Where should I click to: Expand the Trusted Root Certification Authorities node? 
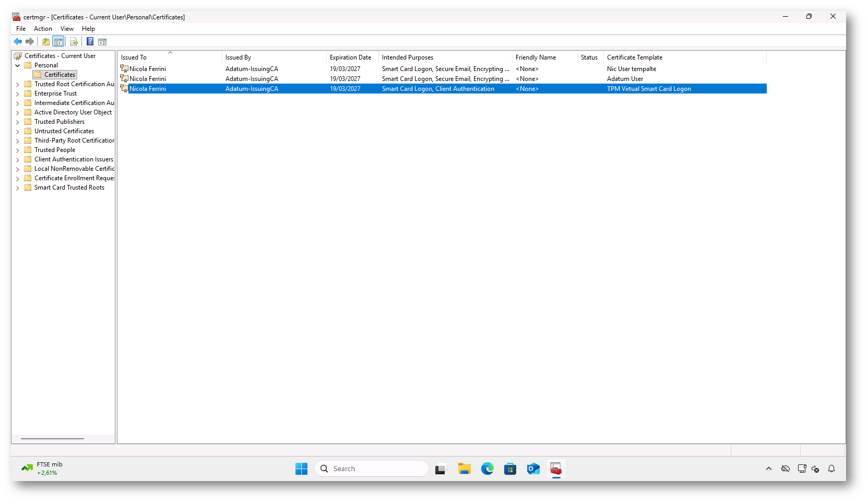coord(18,85)
